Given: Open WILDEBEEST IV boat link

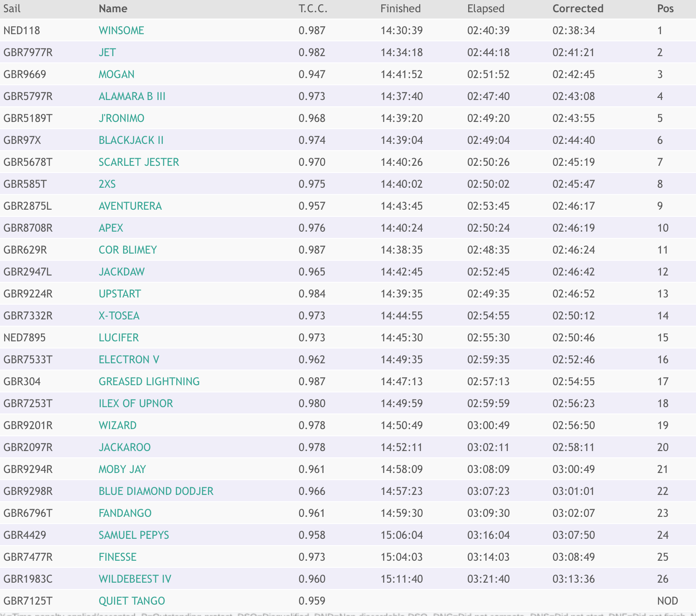Looking at the screenshot, I should (x=135, y=579).
